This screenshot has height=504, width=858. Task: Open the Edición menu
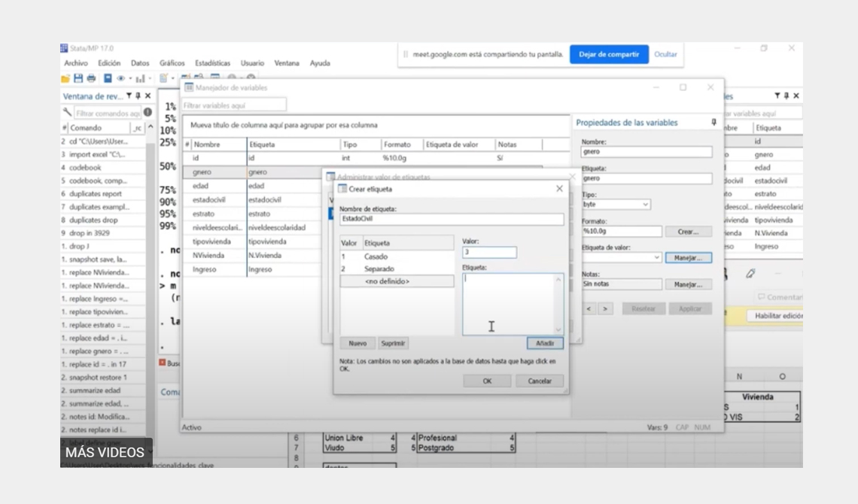[109, 63]
